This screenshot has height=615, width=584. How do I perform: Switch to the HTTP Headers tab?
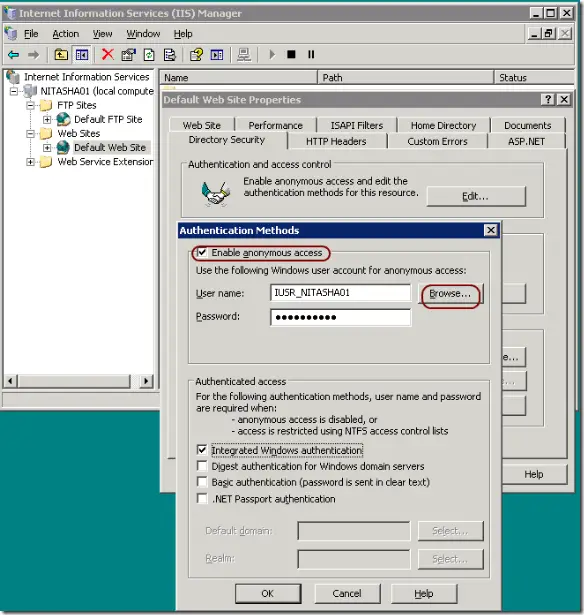click(x=336, y=141)
